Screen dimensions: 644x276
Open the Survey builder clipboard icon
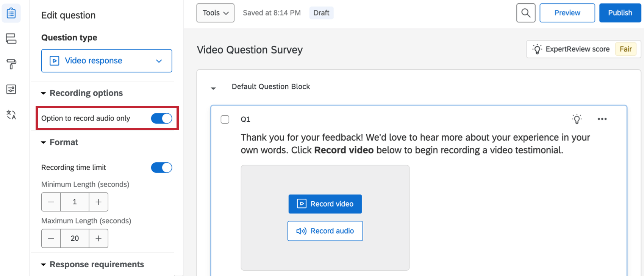(x=11, y=13)
